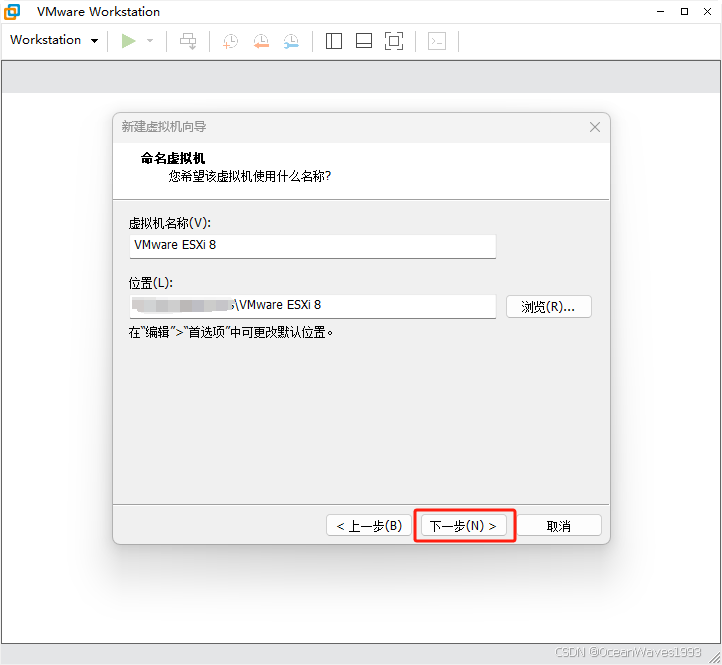Open the Workstation dropdown menu
Screen dimensions: 722x665
(x=54, y=40)
